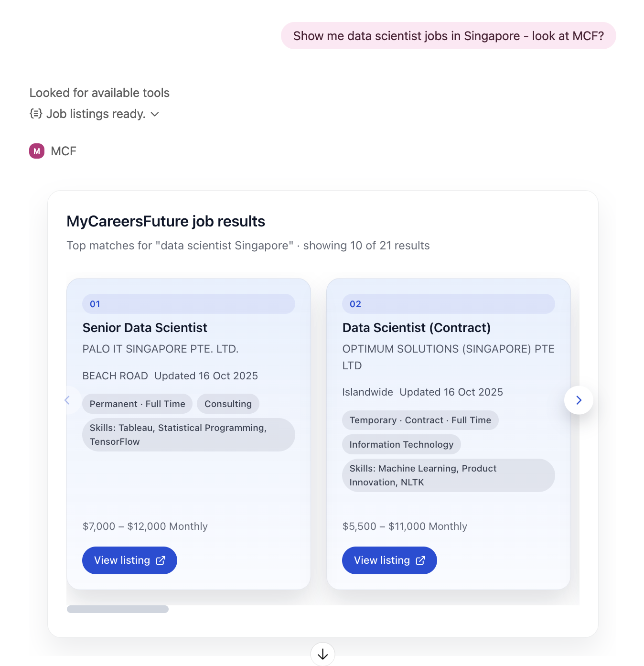Expand the Job listings ready details
Screen dimensions: 644x666
pos(154,114)
